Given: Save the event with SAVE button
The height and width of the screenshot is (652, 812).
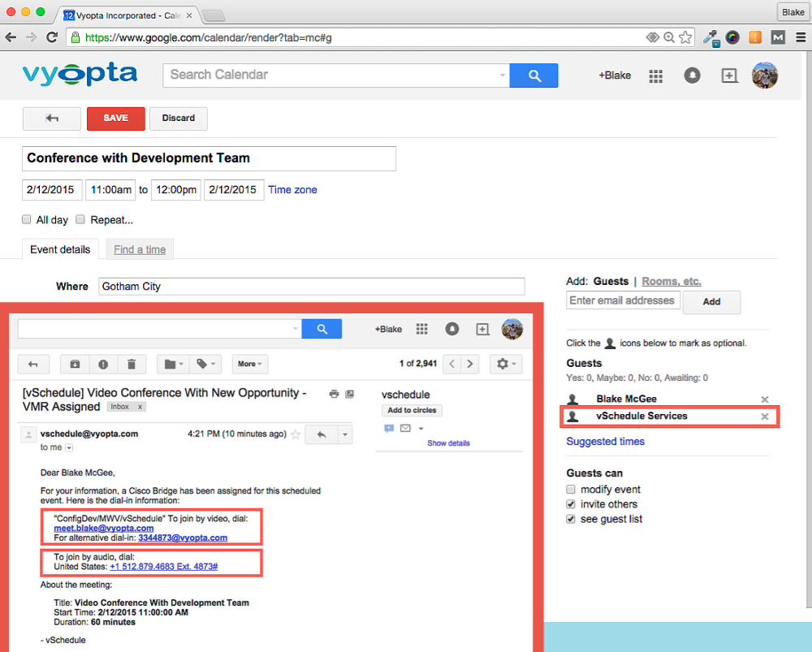Looking at the screenshot, I should pos(115,119).
